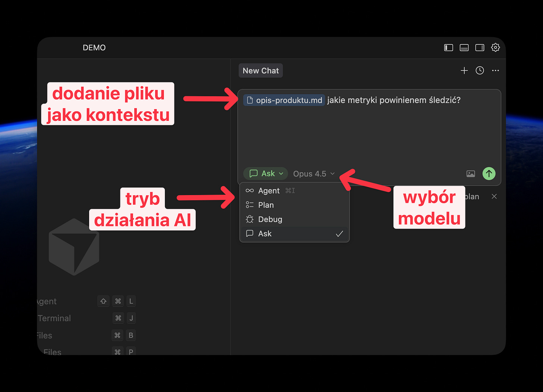Select Debug mode from the menu
Viewport: 543px width, 392px height.
click(295, 219)
